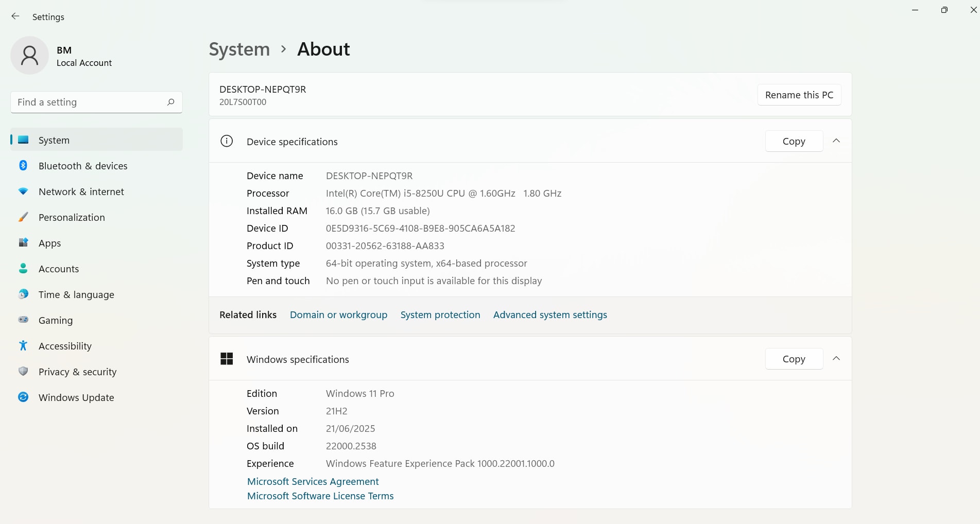Collapse the Windows specifications section chevron
The width and height of the screenshot is (980, 524).
(836, 359)
